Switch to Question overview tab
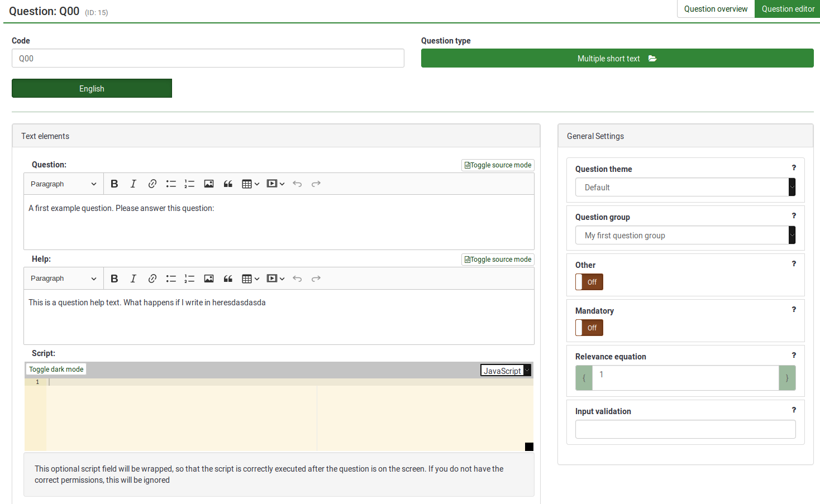820x504 pixels. point(716,9)
